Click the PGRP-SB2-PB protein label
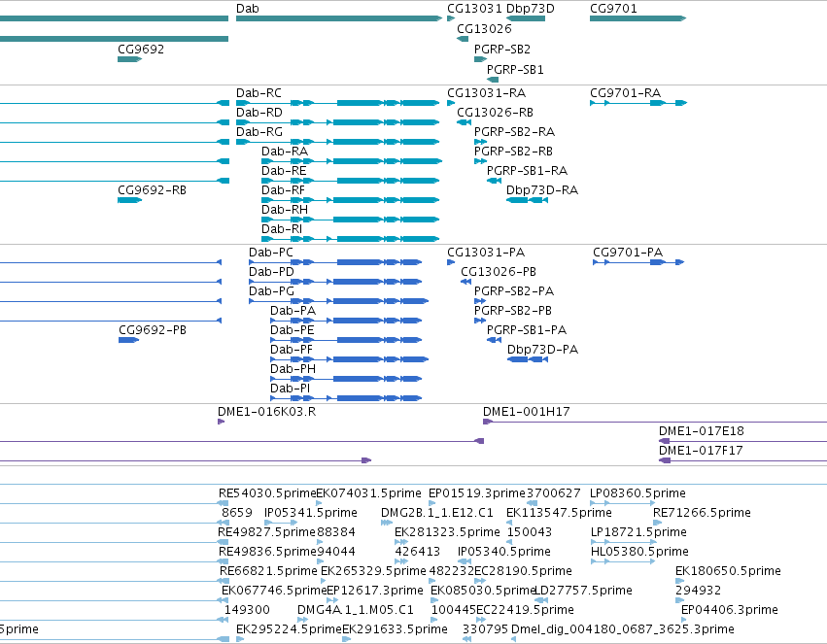The width and height of the screenshot is (827, 644). click(x=513, y=311)
